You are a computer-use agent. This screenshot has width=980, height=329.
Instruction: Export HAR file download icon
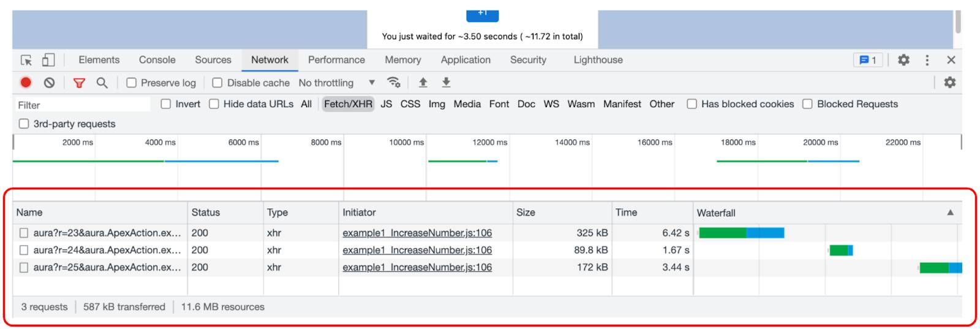446,82
